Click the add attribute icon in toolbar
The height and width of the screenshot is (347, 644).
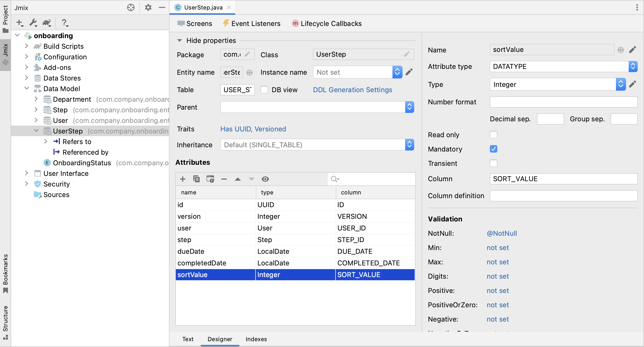coord(183,179)
